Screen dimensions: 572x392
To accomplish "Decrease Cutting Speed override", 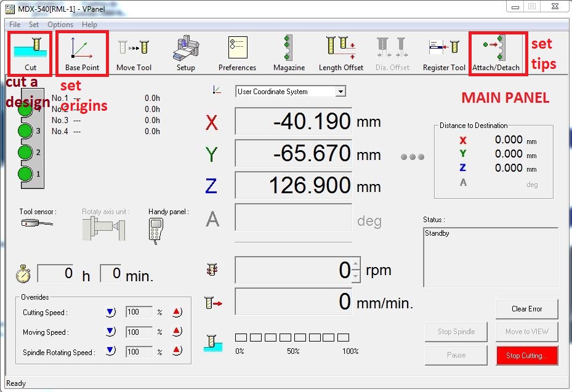I will 111,312.
